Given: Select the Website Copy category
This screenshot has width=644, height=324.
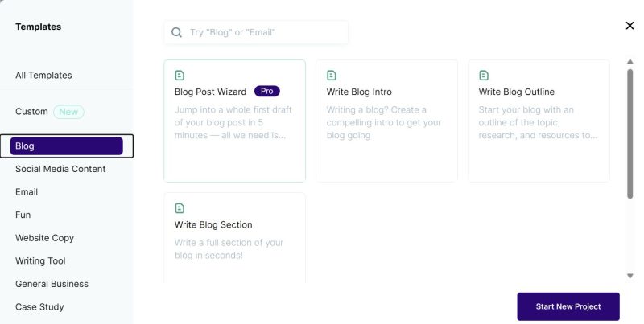Looking at the screenshot, I should (44, 238).
